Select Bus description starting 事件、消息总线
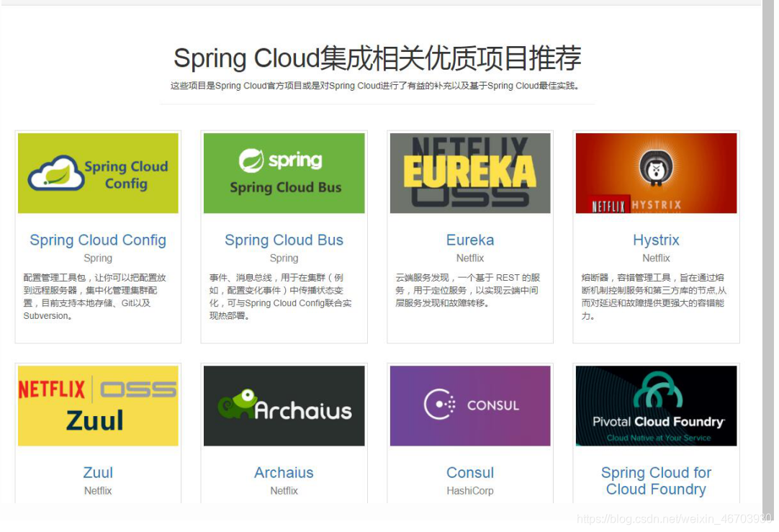 pos(281,297)
